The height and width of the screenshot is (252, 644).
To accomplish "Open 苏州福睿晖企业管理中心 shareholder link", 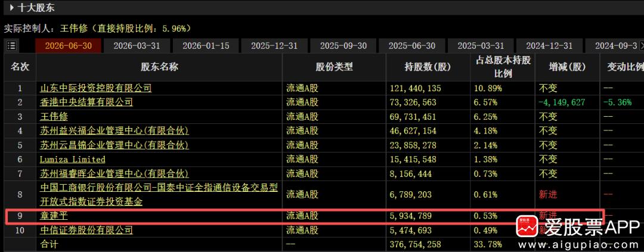I will point(114,173).
